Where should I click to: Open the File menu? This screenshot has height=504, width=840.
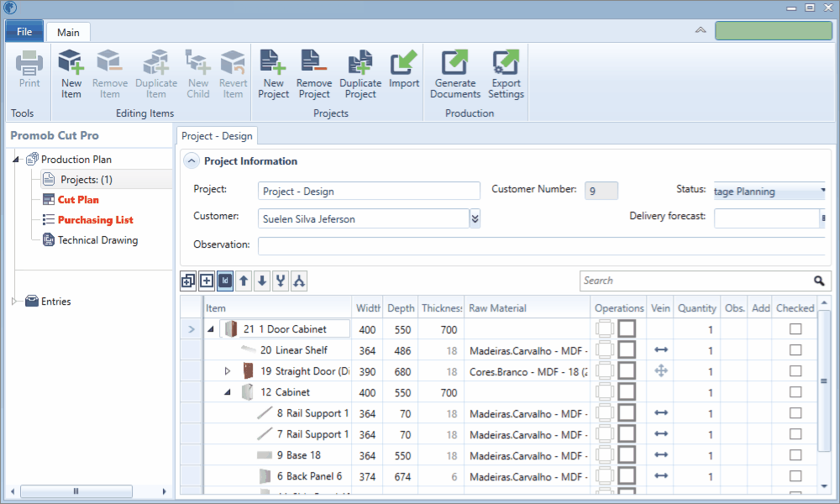tap(24, 32)
